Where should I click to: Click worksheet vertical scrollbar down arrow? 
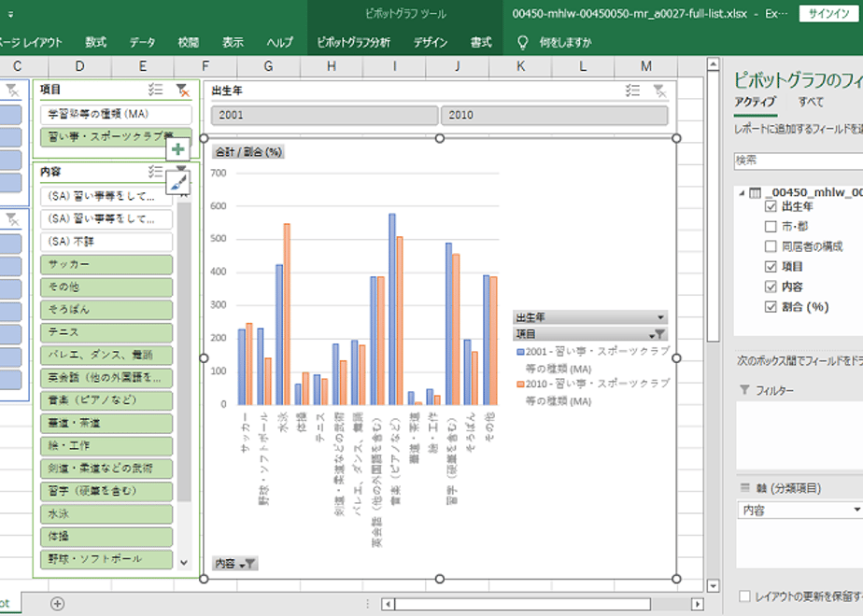[x=713, y=586]
